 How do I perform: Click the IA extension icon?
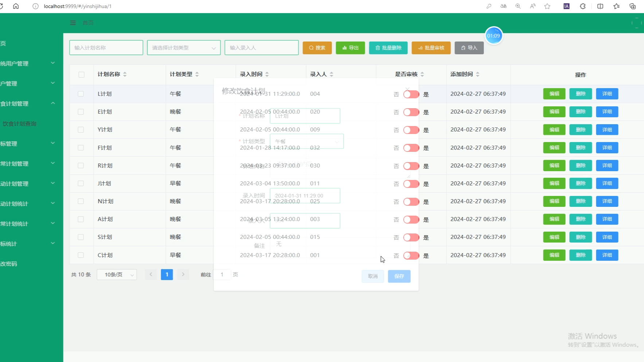pyautogui.click(x=566, y=6)
